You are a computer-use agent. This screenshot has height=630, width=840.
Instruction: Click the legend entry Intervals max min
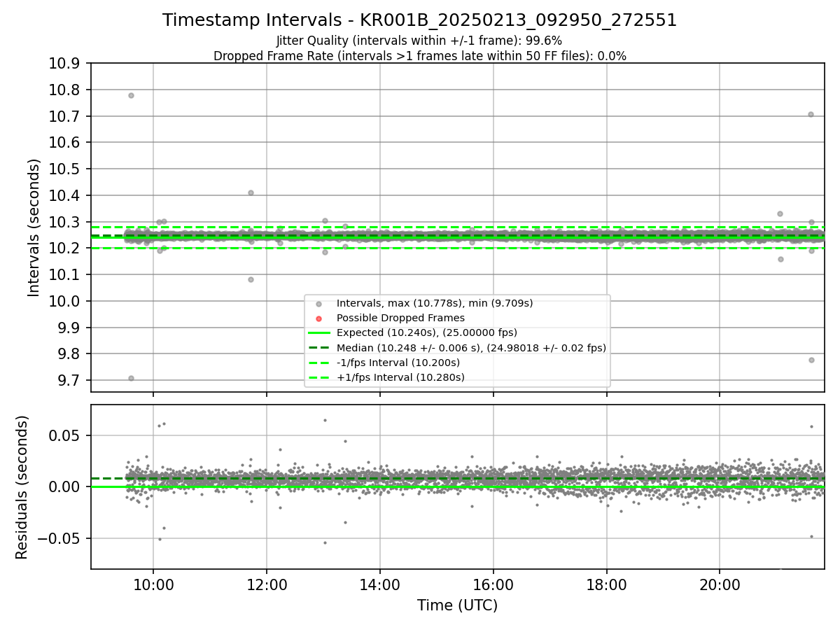pyautogui.click(x=435, y=303)
